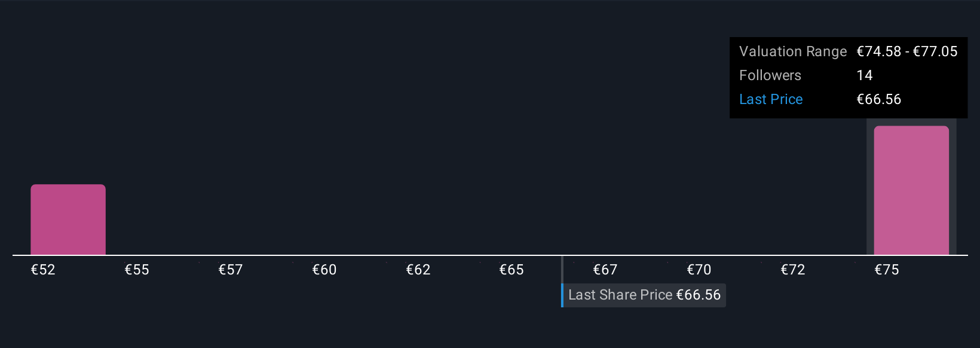
Task: Click the €72 axis label
Action: pos(793,270)
